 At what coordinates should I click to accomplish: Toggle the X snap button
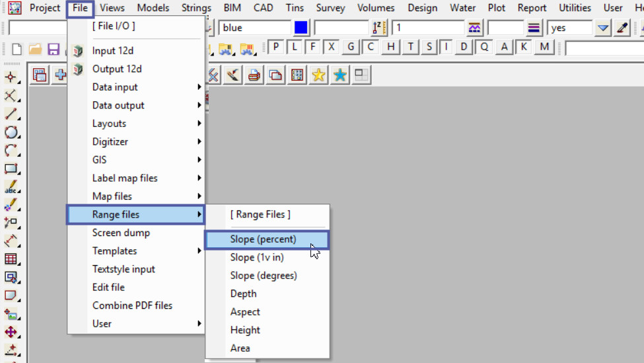point(332,48)
